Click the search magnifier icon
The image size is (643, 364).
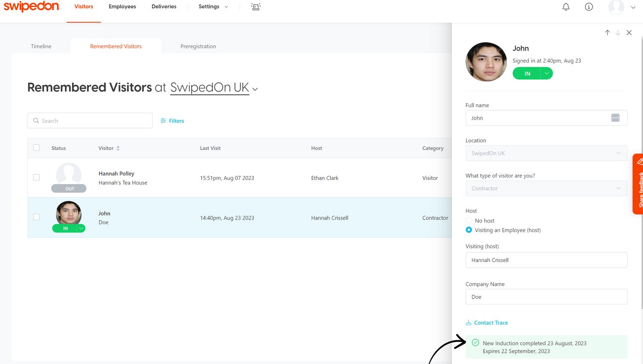tap(36, 121)
